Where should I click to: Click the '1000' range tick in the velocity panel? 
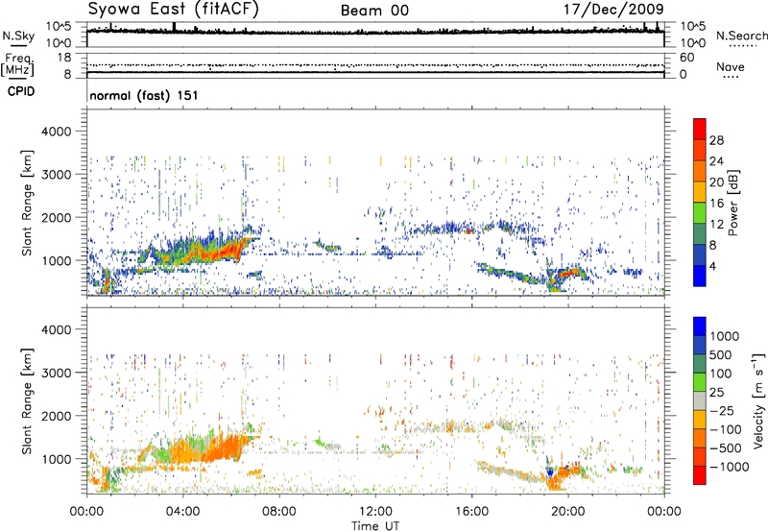(x=56, y=459)
